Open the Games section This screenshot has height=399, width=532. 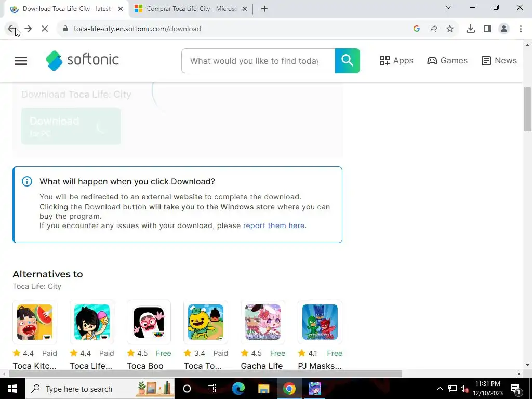click(x=447, y=61)
